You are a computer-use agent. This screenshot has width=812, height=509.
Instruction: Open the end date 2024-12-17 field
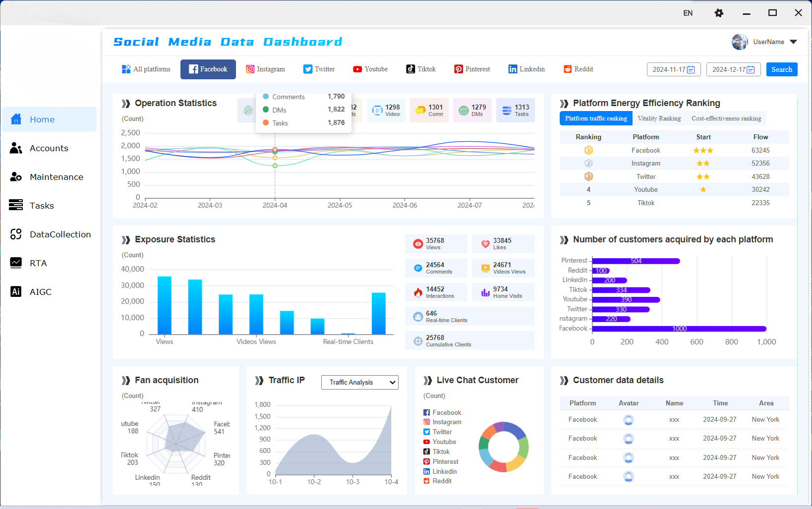pos(734,69)
